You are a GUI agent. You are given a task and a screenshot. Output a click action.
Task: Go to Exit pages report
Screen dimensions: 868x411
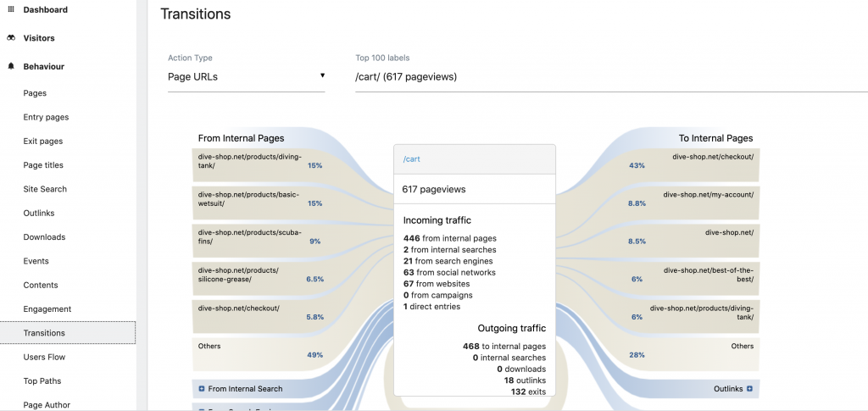click(42, 141)
